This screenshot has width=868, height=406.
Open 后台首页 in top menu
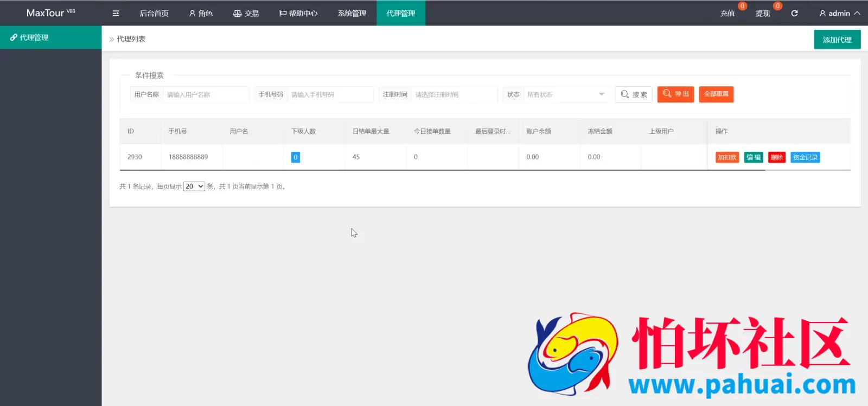[x=154, y=13]
